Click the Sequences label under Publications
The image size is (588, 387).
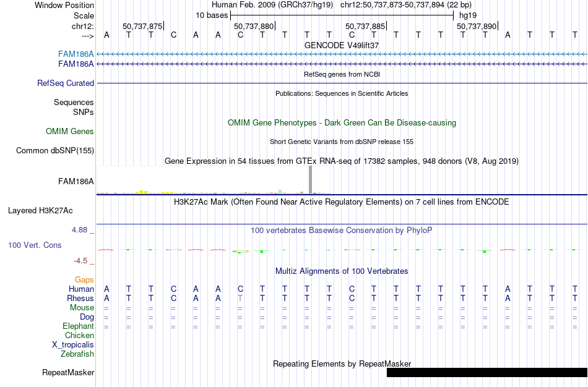coord(74,102)
